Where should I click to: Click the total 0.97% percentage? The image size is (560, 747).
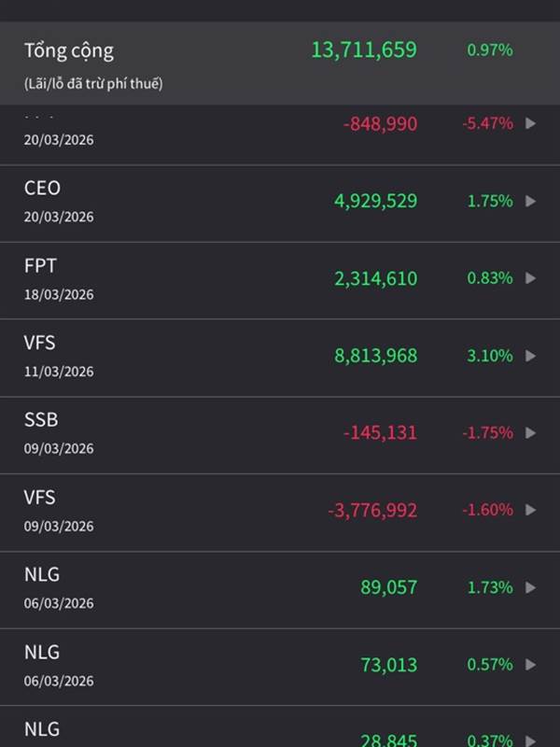[490, 50]
